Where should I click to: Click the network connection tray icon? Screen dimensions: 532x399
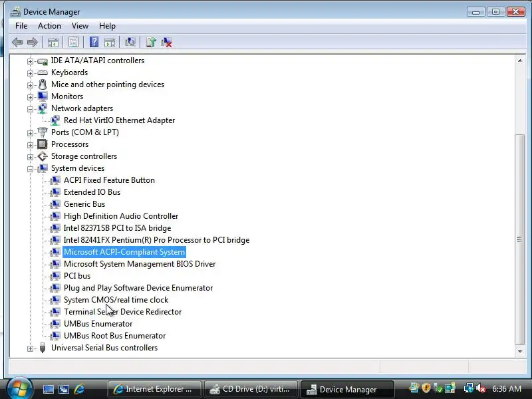[469, 388]
